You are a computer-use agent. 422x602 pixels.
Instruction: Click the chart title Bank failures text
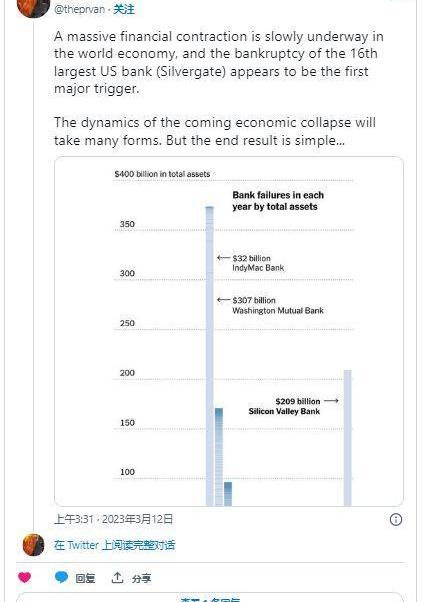point(278,201)
